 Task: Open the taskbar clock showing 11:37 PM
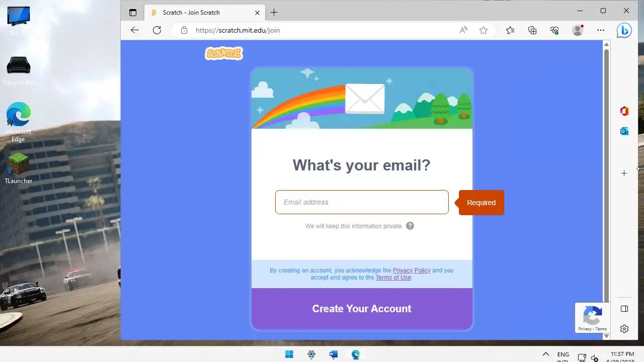[x=622, y=354]
